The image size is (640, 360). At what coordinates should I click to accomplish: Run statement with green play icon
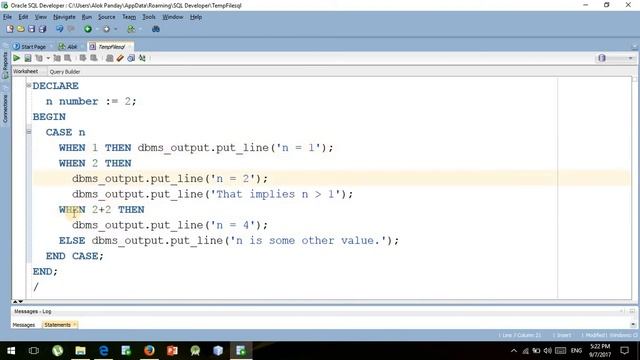click(17, 58)
